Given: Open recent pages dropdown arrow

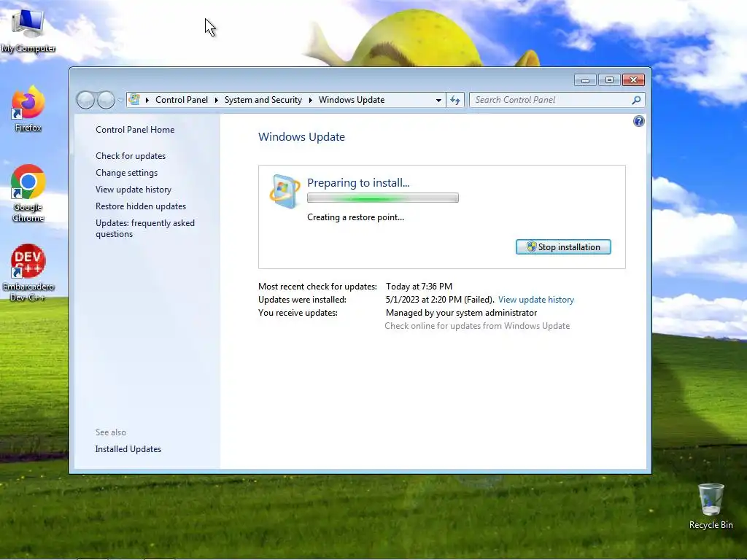Looking at the screenshot, I should pyautogui.click(x=120, y=101).
